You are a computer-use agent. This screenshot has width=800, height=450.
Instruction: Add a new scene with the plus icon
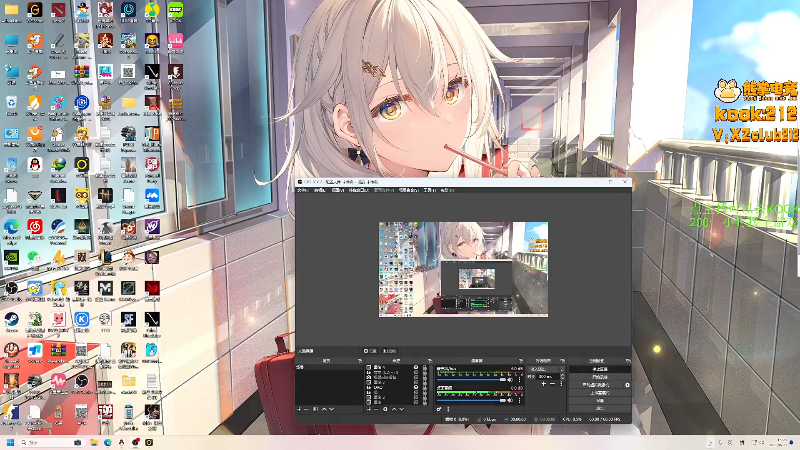tap(299, 409)
